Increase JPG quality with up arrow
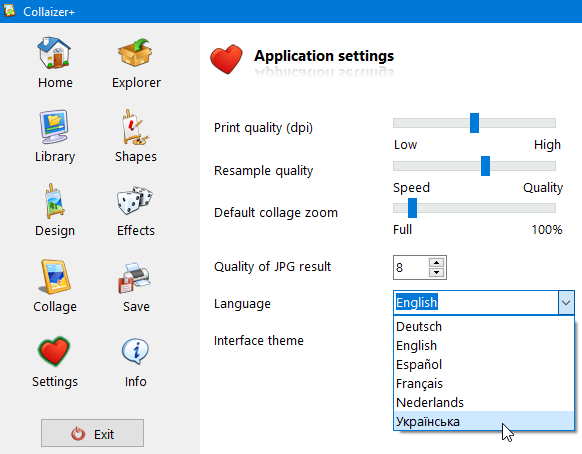The height and width of the screenshot is (454, 582). tap(436, 262)
